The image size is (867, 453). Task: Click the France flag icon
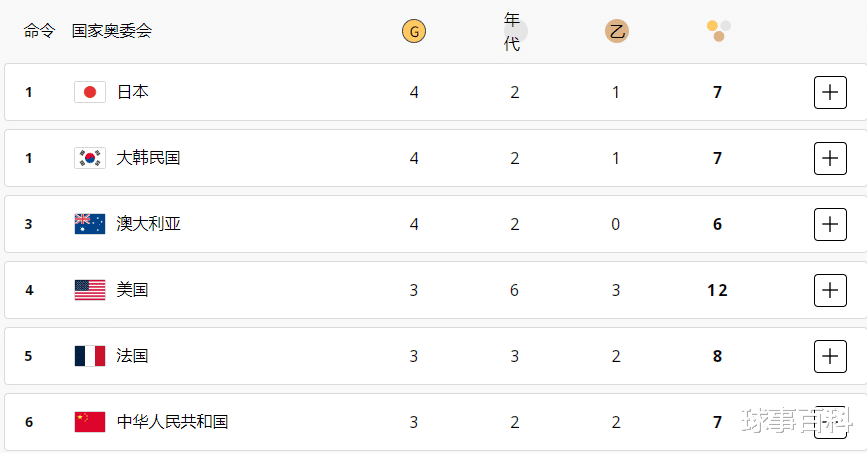point(90,356)
